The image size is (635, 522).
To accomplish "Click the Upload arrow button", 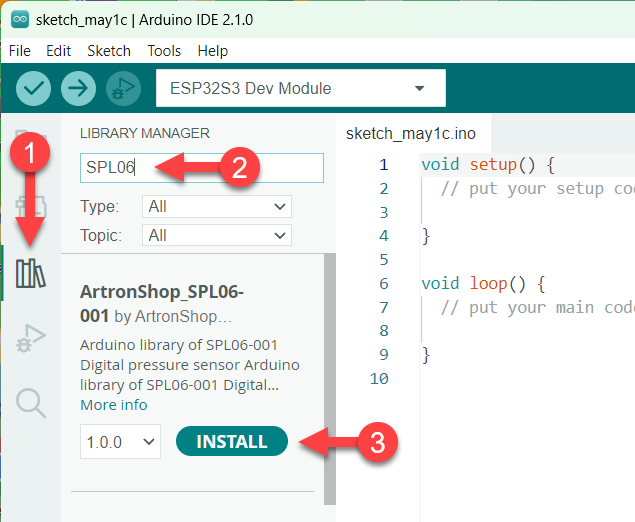I will 78,88.
